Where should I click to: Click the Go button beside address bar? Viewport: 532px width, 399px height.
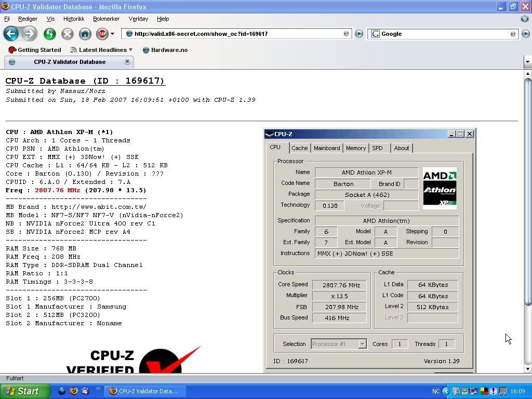click(x=359, y=34)
